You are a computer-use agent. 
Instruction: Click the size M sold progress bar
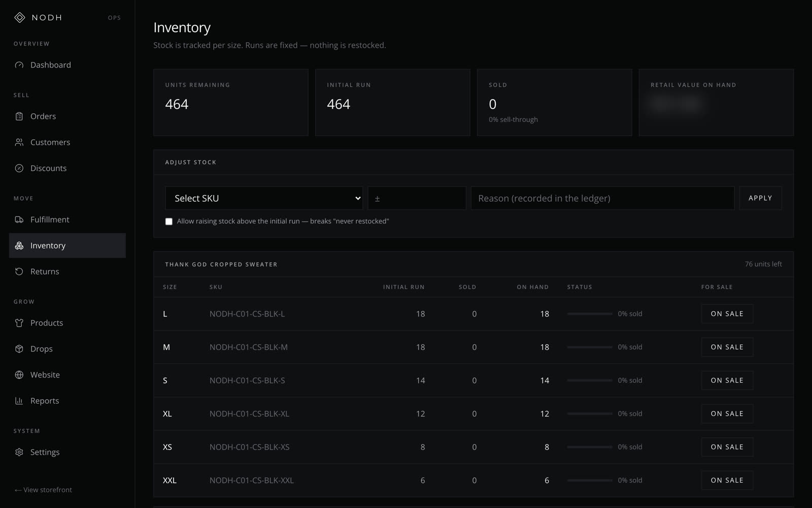590,347
